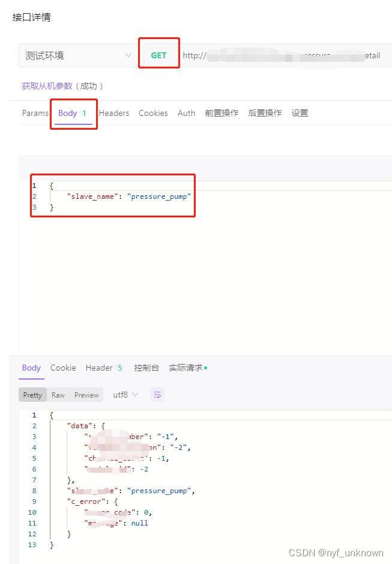This screenshot has width=392, height=564.
Task: Open the 设置 settings tab
Action: (300, 113)
